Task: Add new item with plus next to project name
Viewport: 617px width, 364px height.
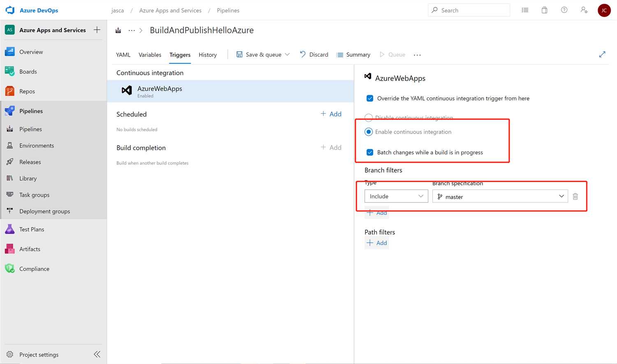Action: coord(97,30)
